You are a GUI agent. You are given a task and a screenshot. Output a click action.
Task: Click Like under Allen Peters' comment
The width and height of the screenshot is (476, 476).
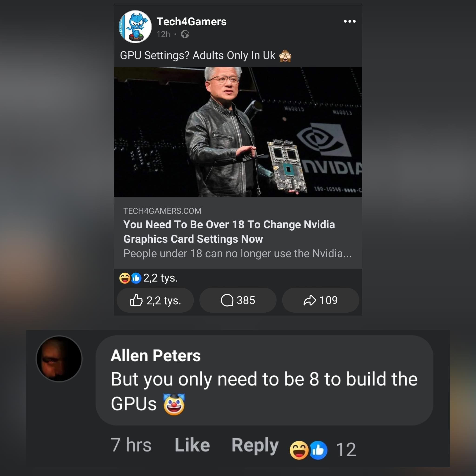click(x=192, y=445)
